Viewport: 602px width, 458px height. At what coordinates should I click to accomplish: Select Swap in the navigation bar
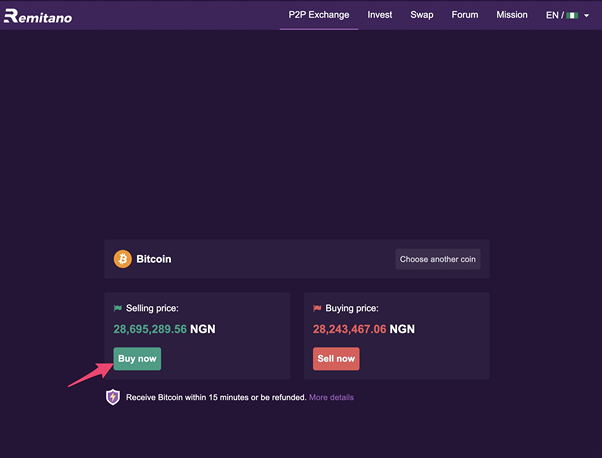tap(422, 15)
